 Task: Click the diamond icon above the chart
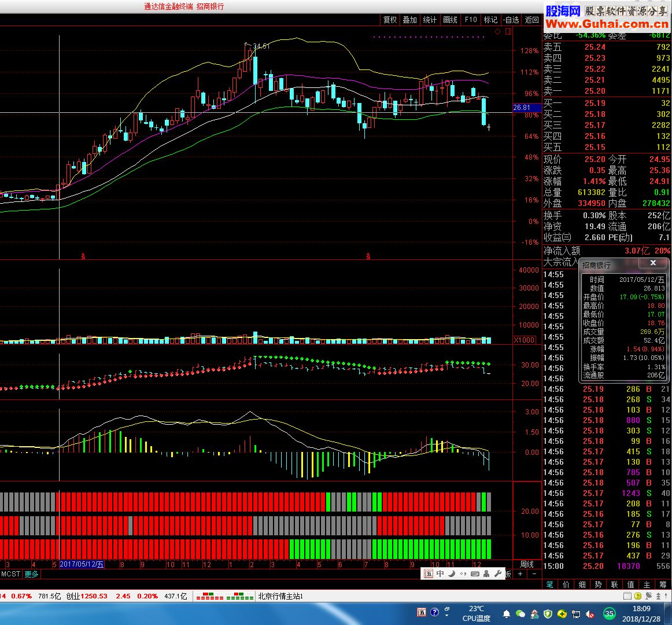click(497, 32)
